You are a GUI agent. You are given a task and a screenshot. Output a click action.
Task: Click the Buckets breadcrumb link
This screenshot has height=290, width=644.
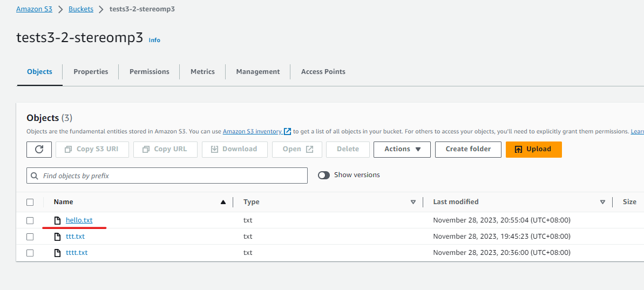81,9
